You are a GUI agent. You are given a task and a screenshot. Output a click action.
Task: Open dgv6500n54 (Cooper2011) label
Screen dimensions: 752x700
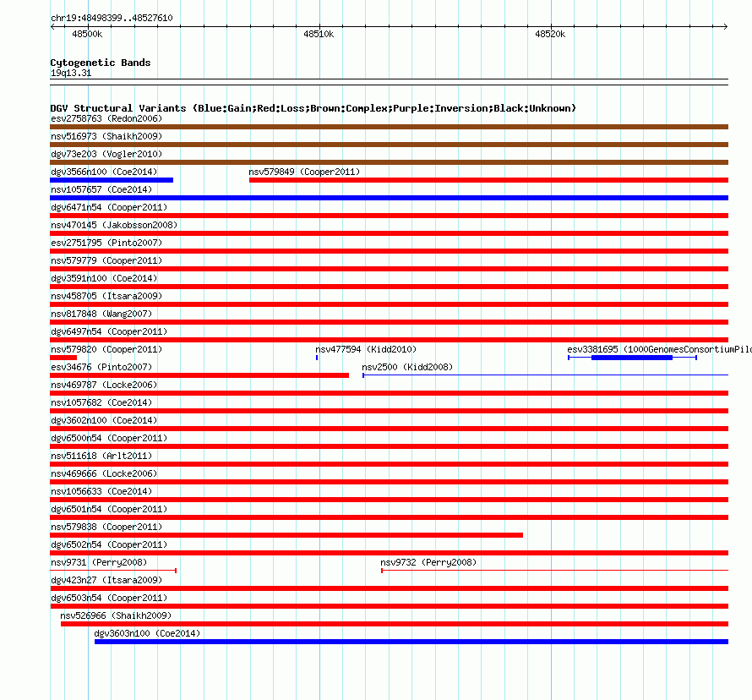(x=109, y=438)
